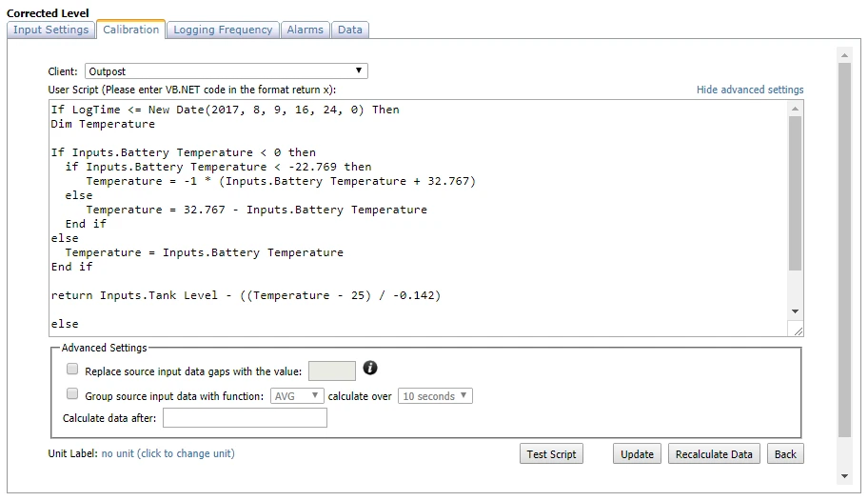Click the Update button

coord(637,454)
